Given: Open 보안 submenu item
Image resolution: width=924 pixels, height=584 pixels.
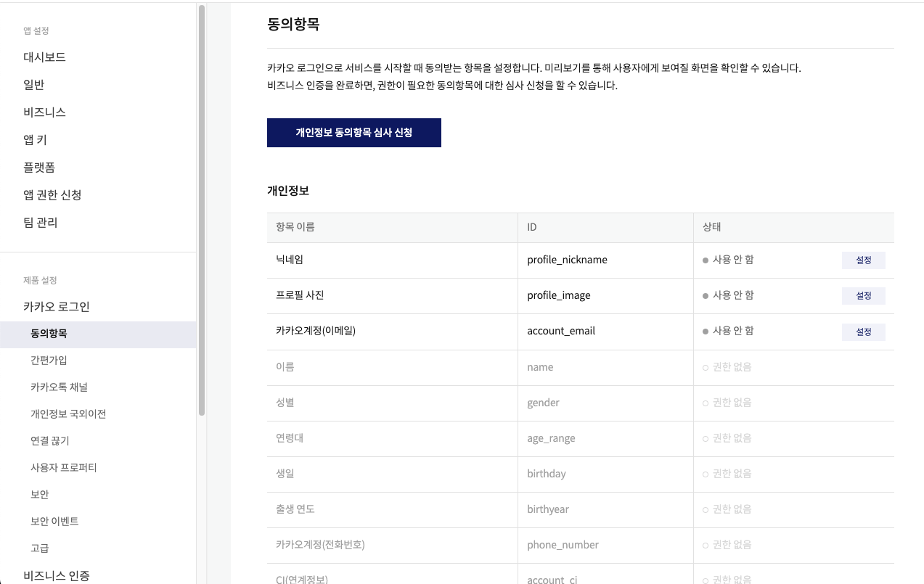Looking at the screenshot, I should 40,495.
